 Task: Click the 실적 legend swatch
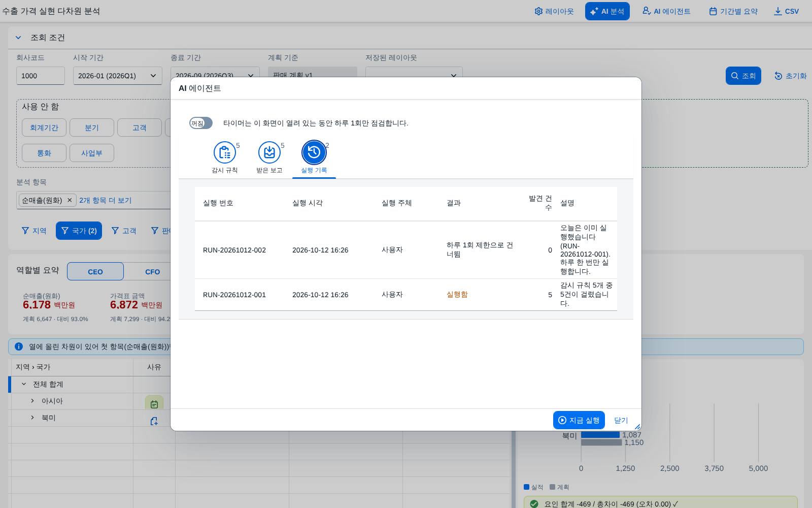point(526,487)
